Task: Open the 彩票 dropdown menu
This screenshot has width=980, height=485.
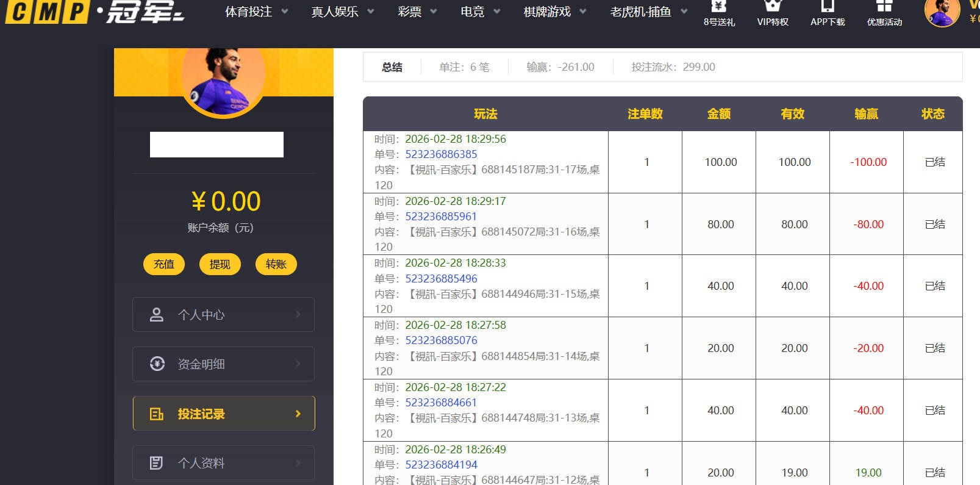Action: tap(417, 12)
